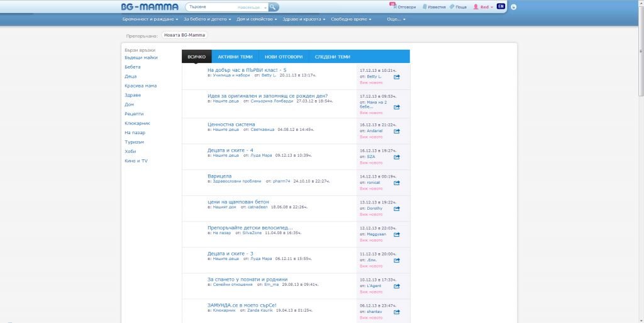Screen dimensions: 644x323
Task: Go to last post of Варицела topic
Action: (x=397, y=183)
